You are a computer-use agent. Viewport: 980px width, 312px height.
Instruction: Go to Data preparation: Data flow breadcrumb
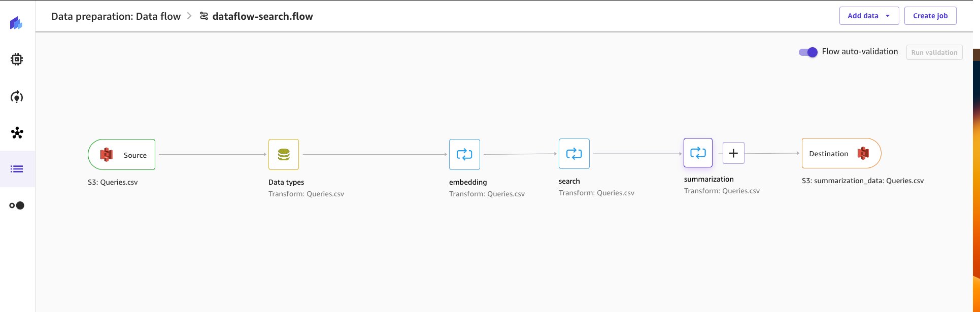tap(116, 16)
